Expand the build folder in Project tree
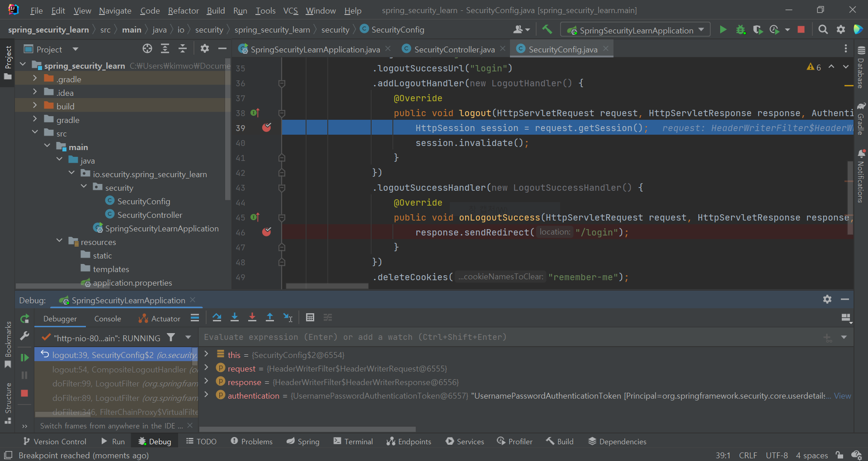The height and width of the screenshot is (461, 868). pos(35,106)
